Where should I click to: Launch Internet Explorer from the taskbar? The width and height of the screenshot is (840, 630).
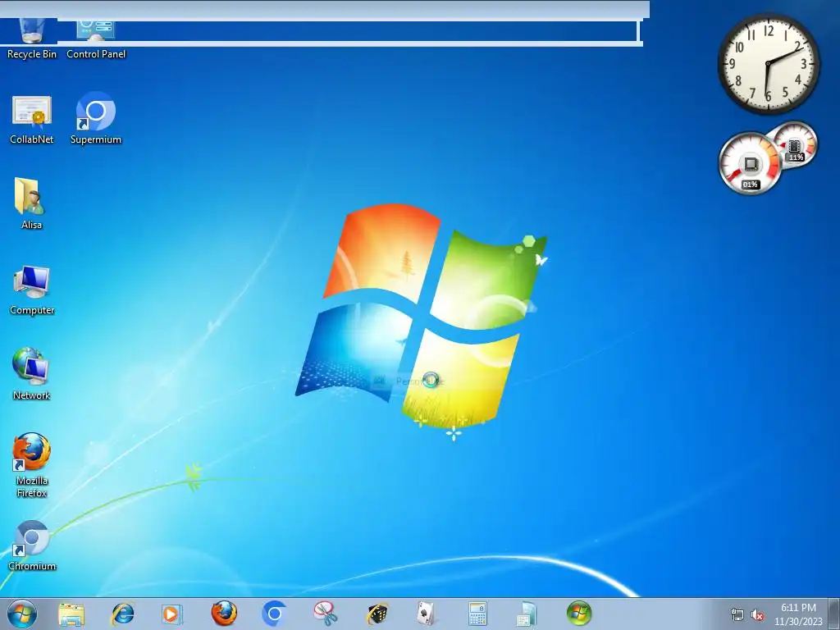click(122, 614)
